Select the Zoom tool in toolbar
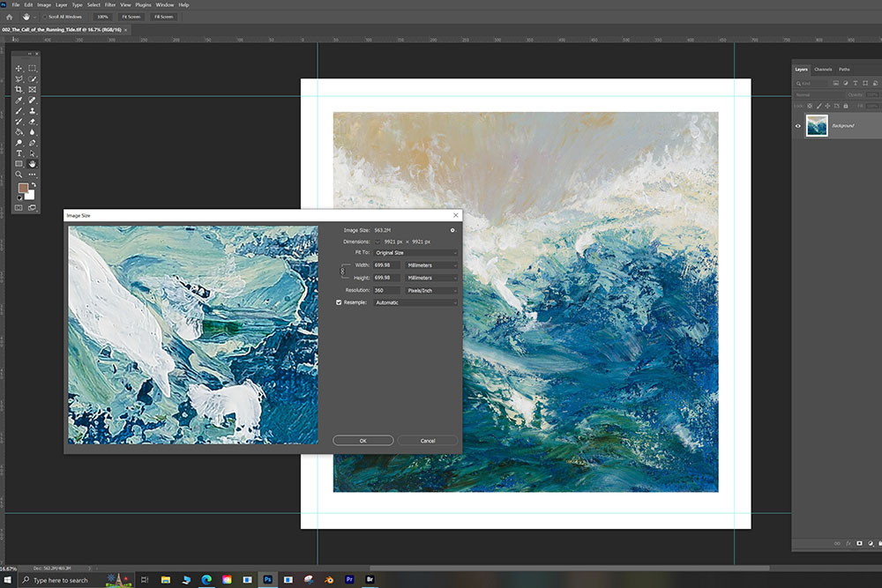Viewport: 882px width, 588px height. point(19,175)
